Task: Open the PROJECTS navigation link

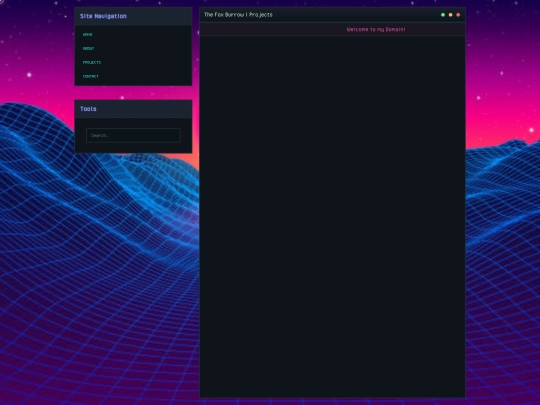Action: coord(92,62)
